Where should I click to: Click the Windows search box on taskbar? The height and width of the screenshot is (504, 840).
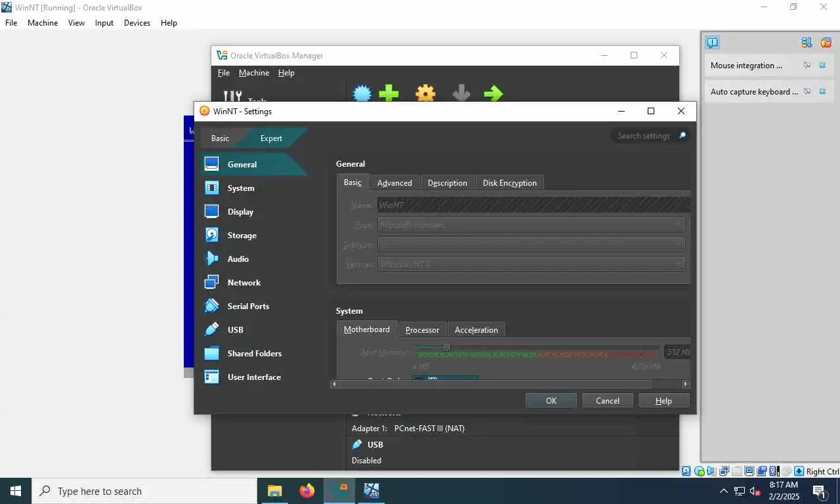pos(144,491)
